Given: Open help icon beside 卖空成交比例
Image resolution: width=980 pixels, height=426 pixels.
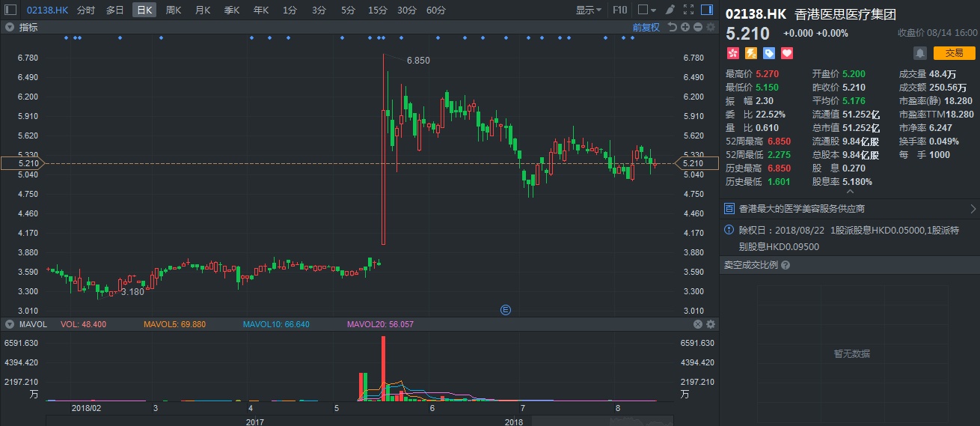Looking at the screenshot, I should click(x=785, y=265).
